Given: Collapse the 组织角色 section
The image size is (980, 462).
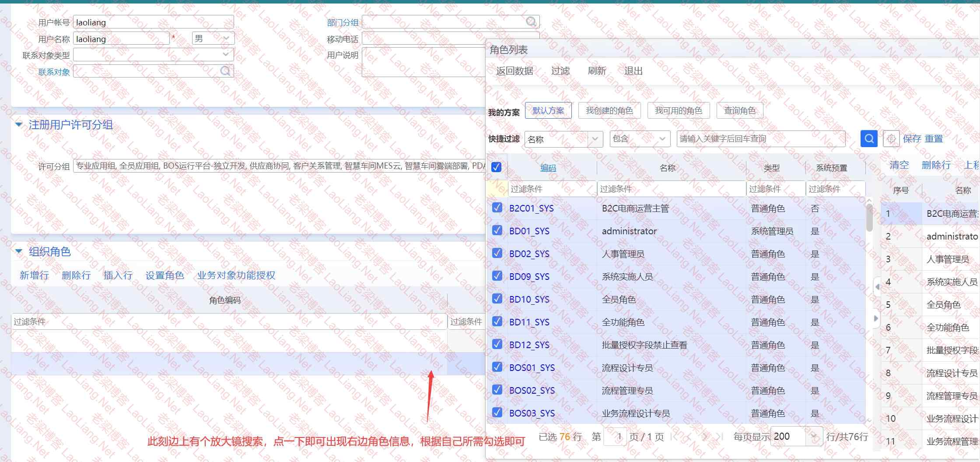Looking at the screenshot, I should tap(19, 251).
